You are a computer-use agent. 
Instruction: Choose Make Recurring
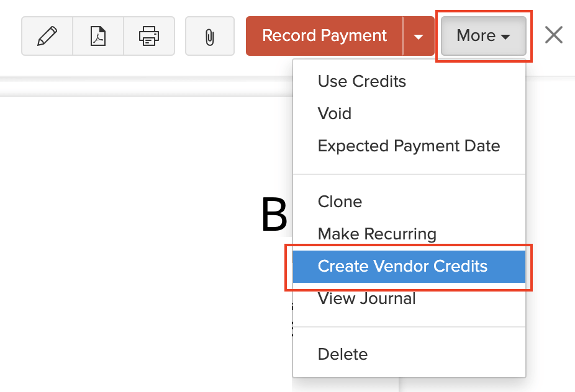click(x=377, y=234)
